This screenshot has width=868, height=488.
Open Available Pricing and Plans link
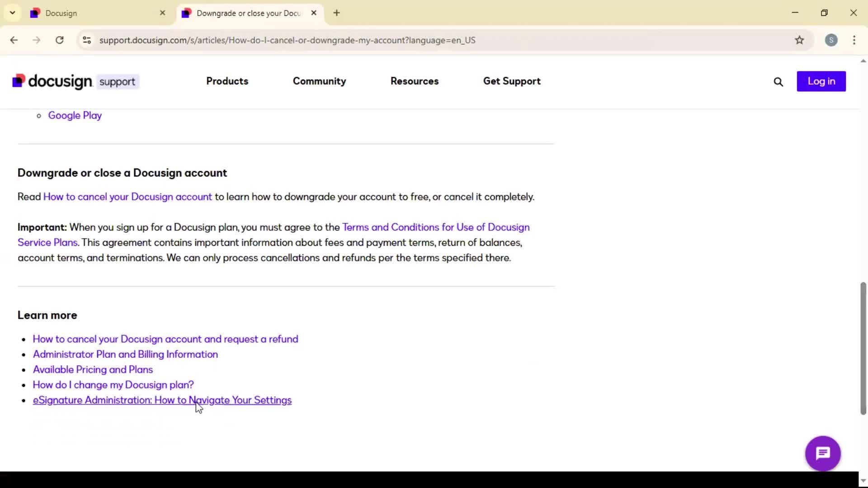click(93, 370)
